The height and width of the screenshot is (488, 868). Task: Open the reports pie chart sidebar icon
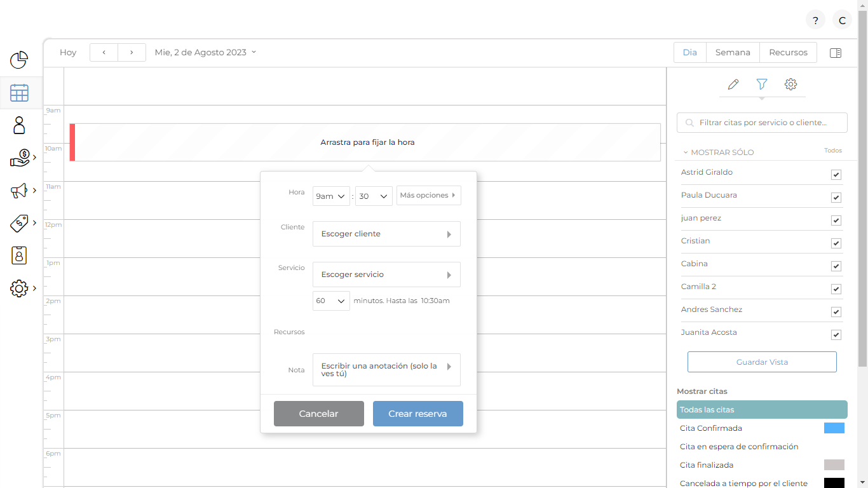pyautogui.click(x=19, y=60)
